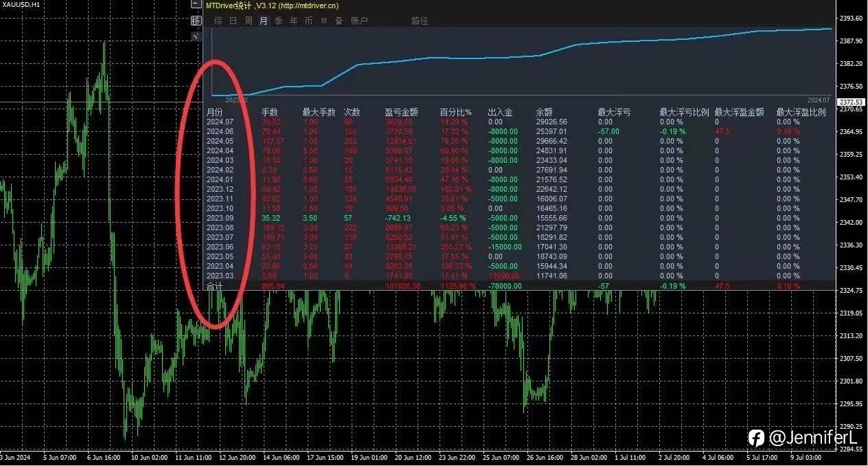Click the -78000.00 total withdrawal value
Screen dimensions: 868x466
(x=505, y=285)
